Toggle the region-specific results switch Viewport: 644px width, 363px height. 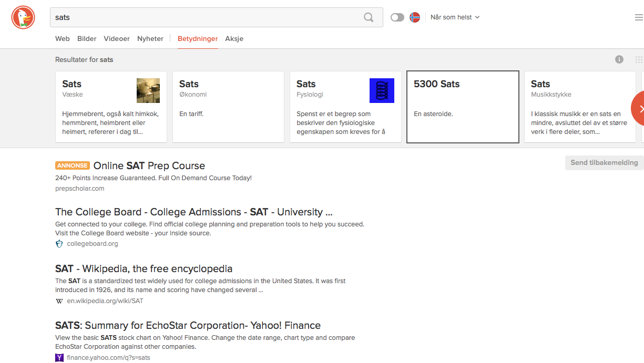tap(397, 17)
